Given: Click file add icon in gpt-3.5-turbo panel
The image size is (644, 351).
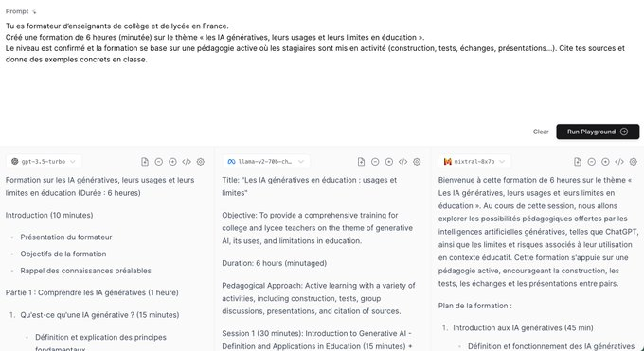Looking at the screenshot, I should [x=145, y=162].
